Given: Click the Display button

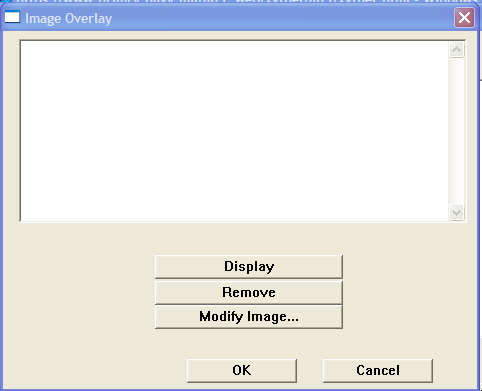Looking at the screenshot, I should (x=249, y=267).
